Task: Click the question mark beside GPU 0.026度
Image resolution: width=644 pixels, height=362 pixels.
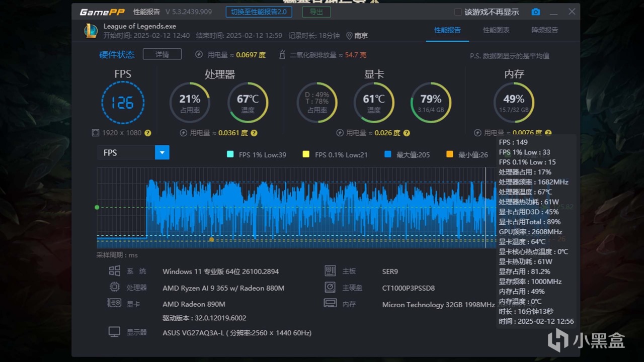Action: click(x=407, y=133)
